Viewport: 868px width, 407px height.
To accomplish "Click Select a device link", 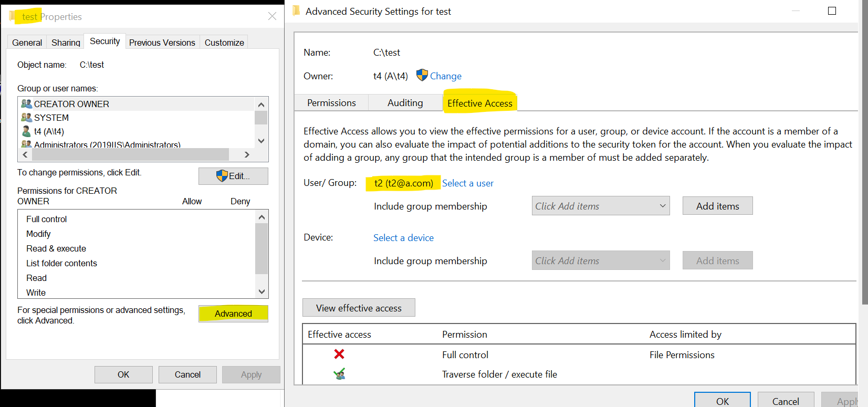I will (x=404, y=238).
